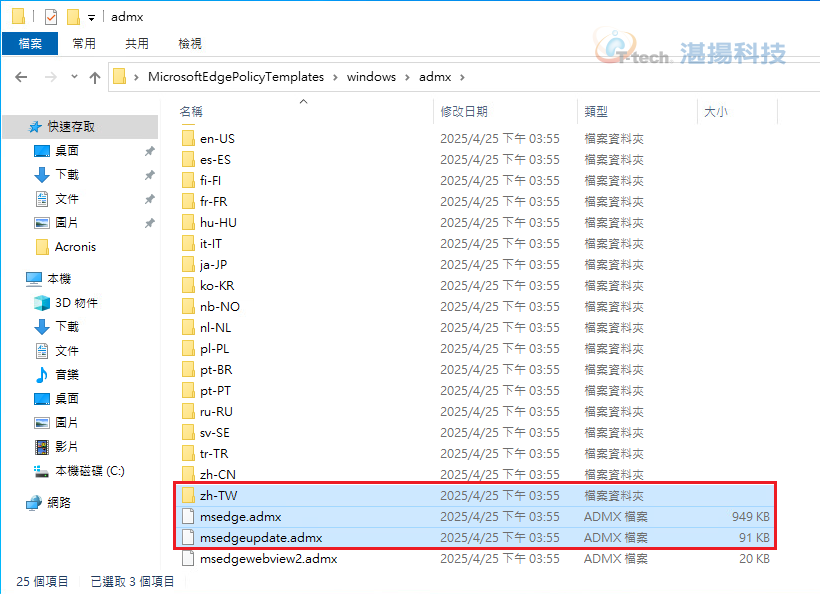Switch to the 共用 ribbon tab
Screen dimensions: 820x594
click(x=136, y=43)
